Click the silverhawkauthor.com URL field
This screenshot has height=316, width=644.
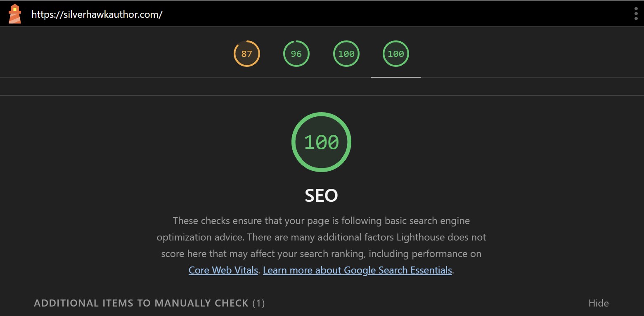pyautogui.click(x=97, y=14)
